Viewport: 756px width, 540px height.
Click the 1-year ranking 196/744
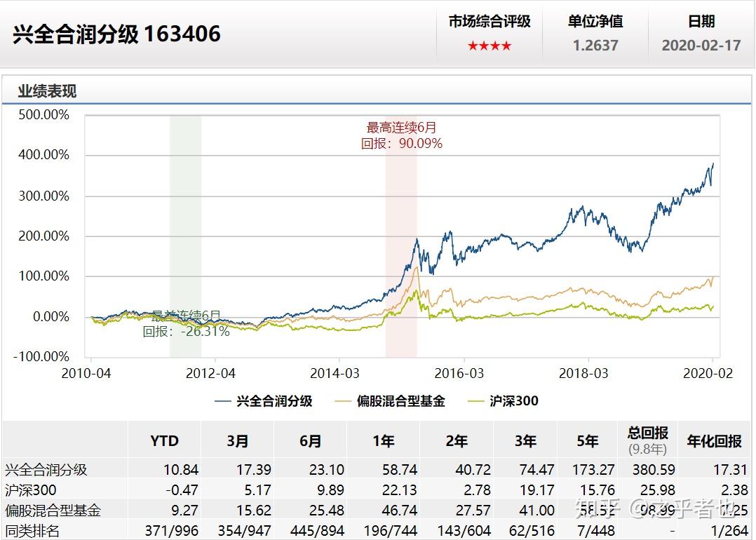tap(391, 532)
